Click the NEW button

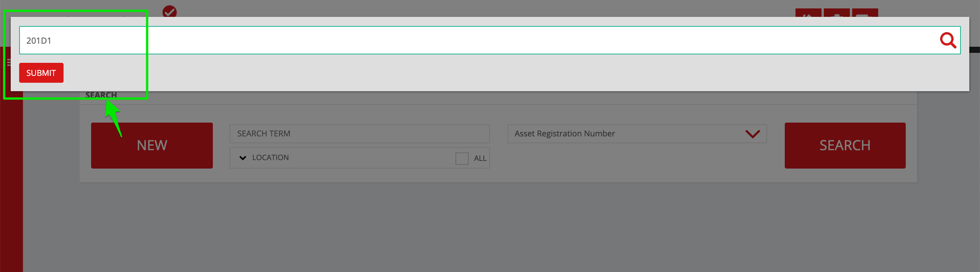click(x=152, y=146)
